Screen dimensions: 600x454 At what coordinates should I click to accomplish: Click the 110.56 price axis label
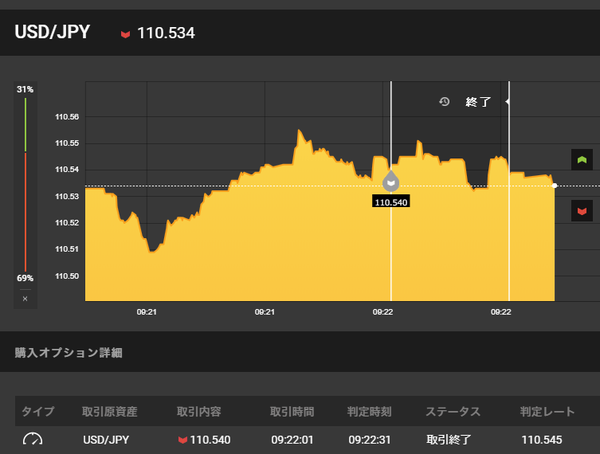67,117
